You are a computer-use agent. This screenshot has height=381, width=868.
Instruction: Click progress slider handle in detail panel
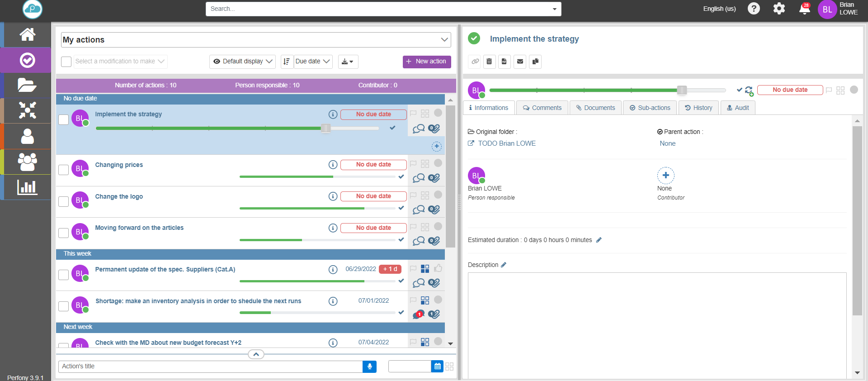[x=682, y=90]
